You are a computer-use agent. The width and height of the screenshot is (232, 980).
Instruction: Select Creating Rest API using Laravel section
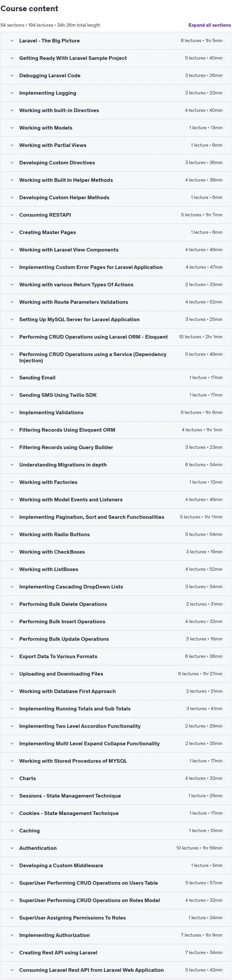point(58,953)
